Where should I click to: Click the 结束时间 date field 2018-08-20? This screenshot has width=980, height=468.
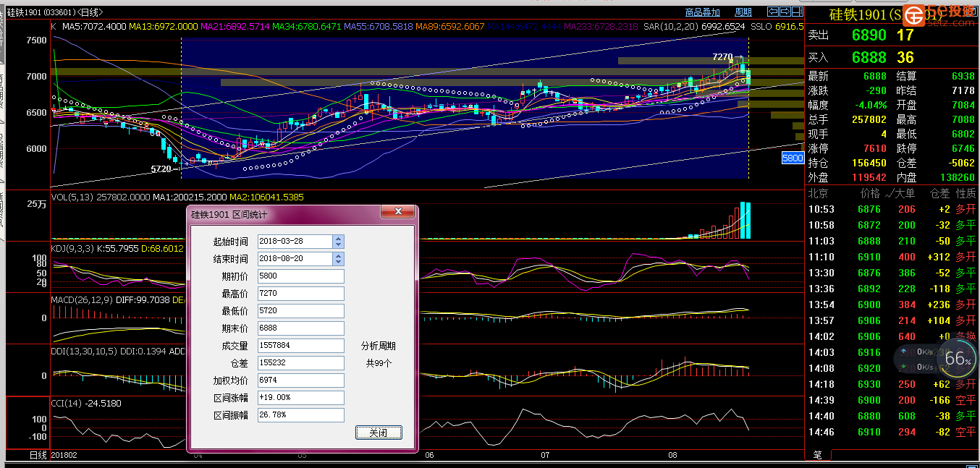coord(295,259)
